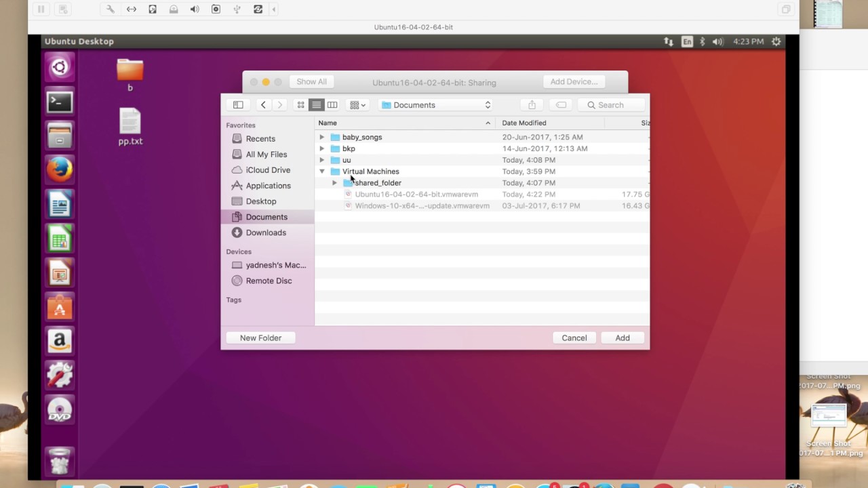
Task: Switch to column view in dialog
Action: 332,105
